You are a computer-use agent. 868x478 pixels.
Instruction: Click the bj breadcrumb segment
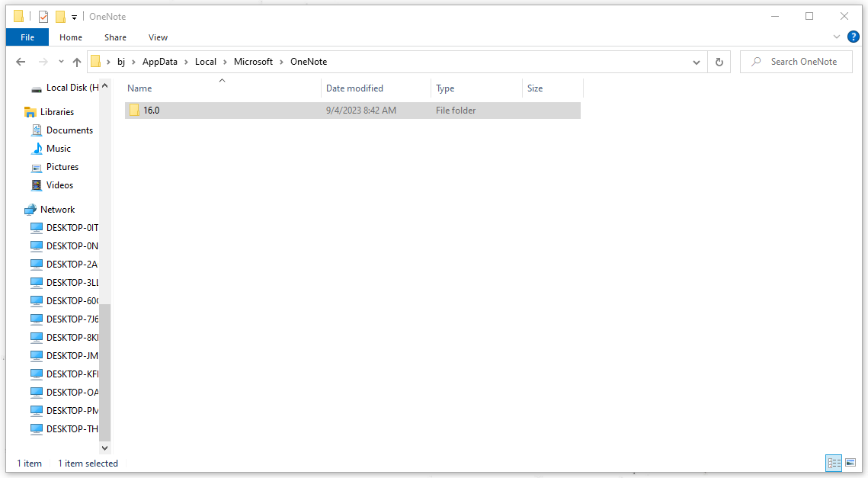point(121,62)
